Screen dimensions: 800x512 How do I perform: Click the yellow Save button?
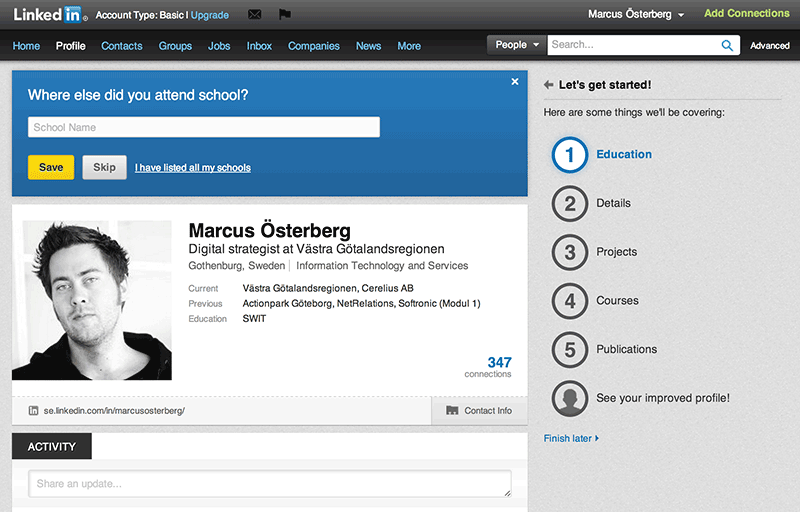51,167
